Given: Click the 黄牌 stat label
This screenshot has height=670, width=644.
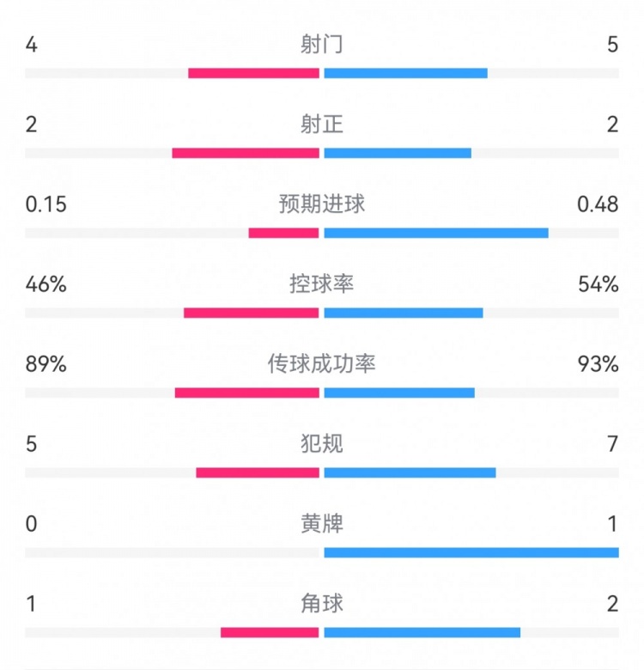Looking at the screenshot, I should point(322,524).
